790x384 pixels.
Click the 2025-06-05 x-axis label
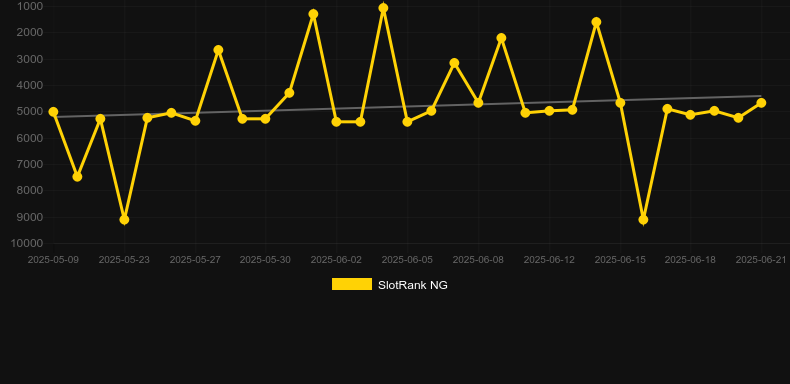pos(407,260)
